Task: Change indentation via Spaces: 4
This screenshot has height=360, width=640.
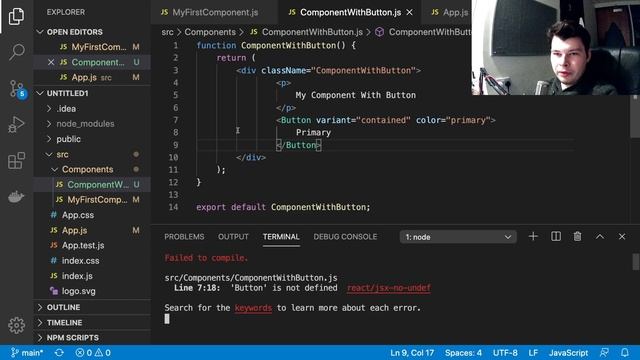Action: (x=463, y=353)
